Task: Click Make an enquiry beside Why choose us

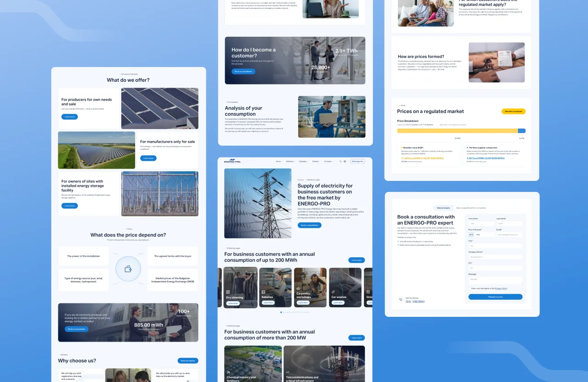Action: pyautogui.click(x=188, y=361)
